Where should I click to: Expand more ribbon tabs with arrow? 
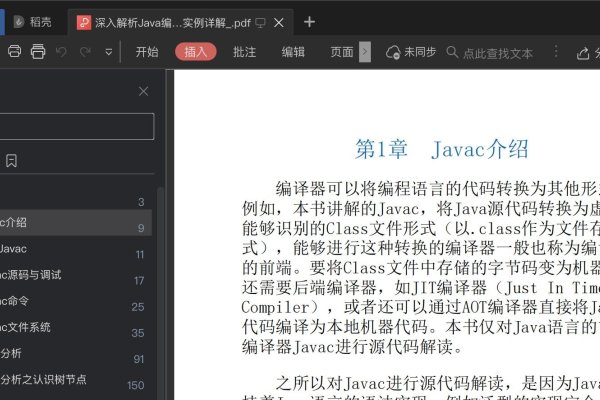pyautogui.click(x=365, y=52)
